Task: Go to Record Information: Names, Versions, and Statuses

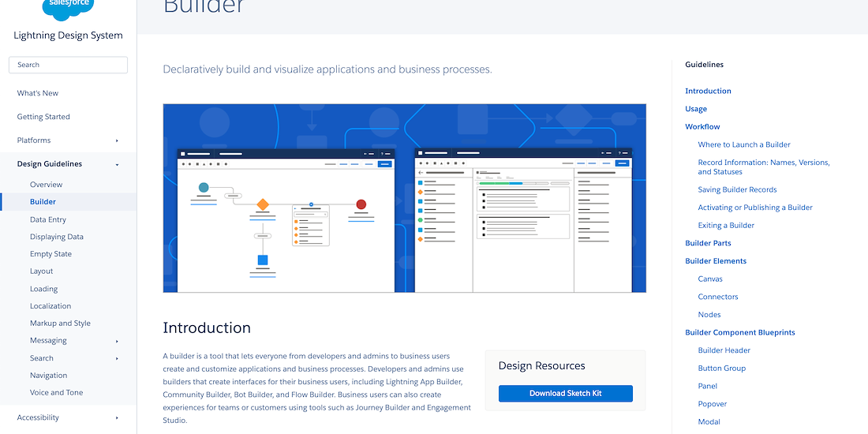Action: tap(764, 167)
